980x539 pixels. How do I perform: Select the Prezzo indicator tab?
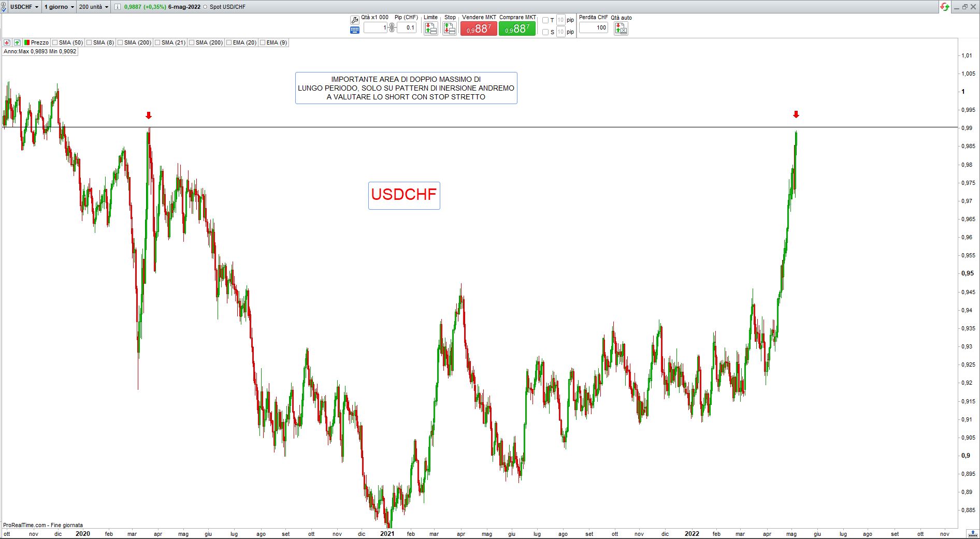[x=36, y=42]
